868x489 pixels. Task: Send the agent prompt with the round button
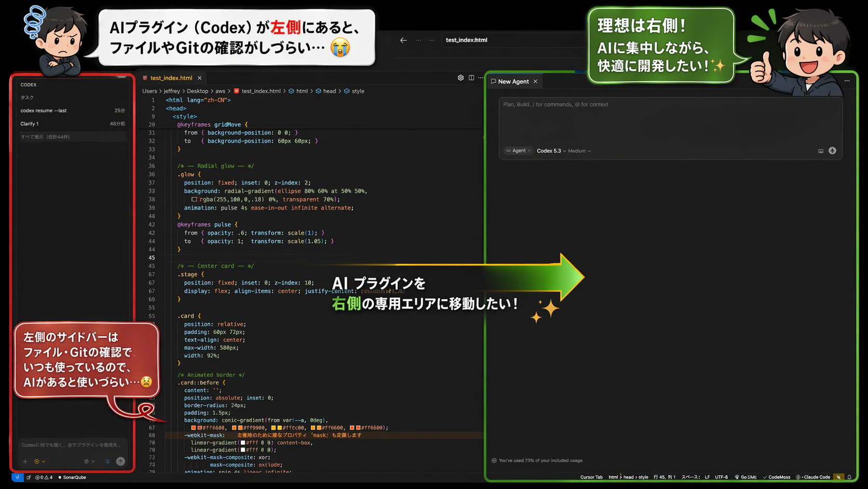832,151
